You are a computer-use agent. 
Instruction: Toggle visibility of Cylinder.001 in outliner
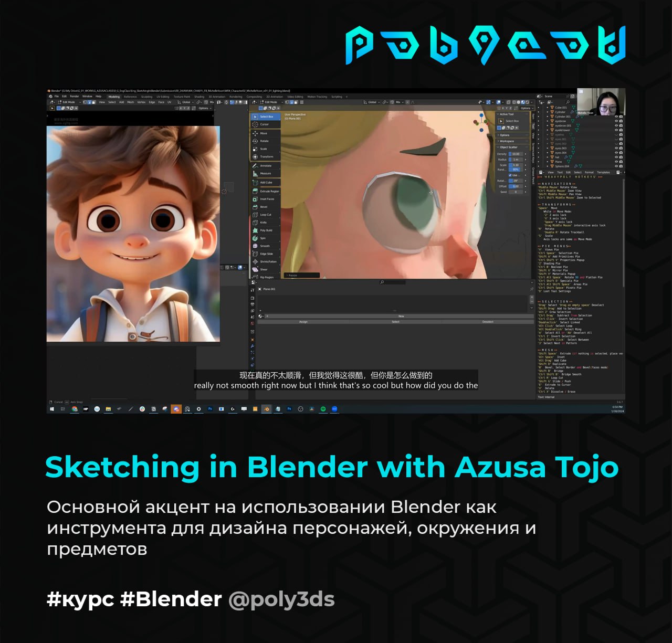tap(616, 117)
